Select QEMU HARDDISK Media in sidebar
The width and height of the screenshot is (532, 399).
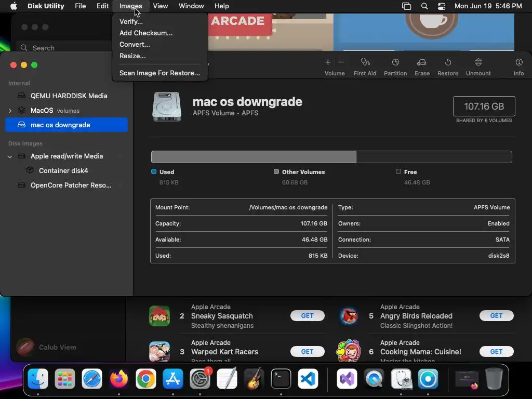66,96
